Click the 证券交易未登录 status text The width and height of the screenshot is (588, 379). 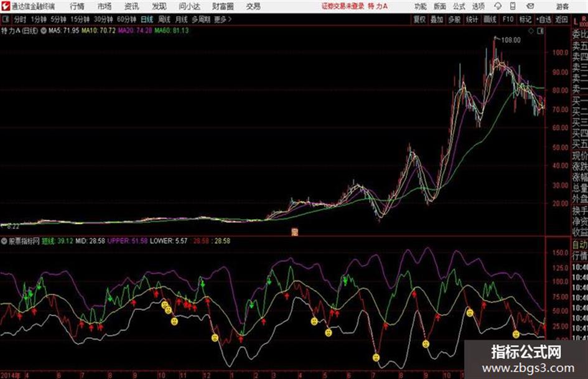click(x=343, y=6)
